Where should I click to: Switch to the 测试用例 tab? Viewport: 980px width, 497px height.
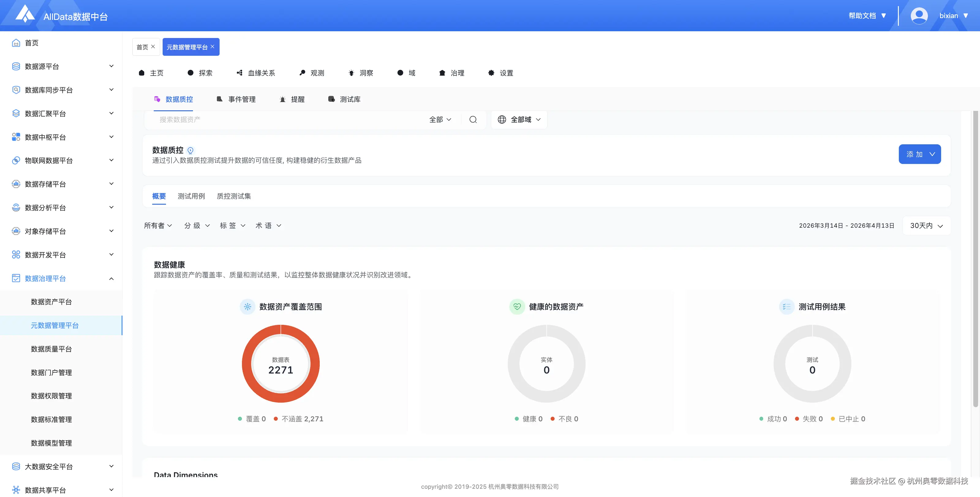coord(191,196)
